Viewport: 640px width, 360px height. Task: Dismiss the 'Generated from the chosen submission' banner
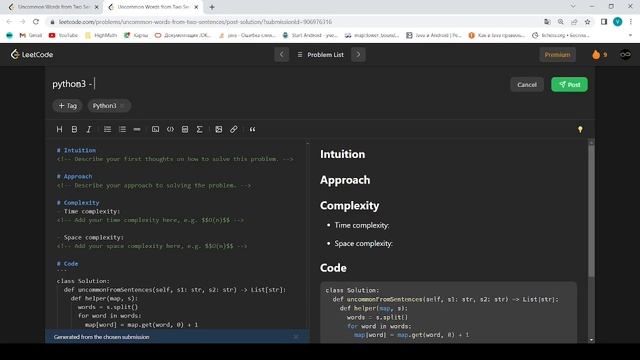click(x=296, y=337)
